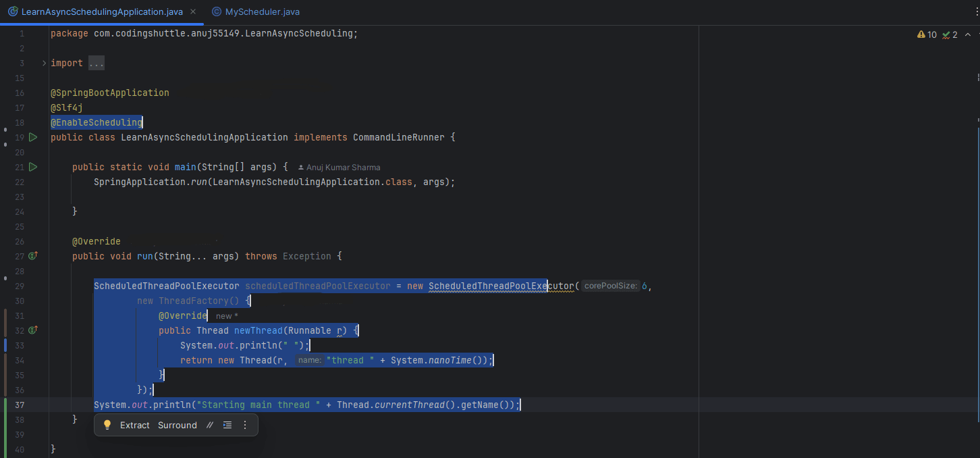Click the scheduledThreadPoolExecutor variable name

[318, 286]
